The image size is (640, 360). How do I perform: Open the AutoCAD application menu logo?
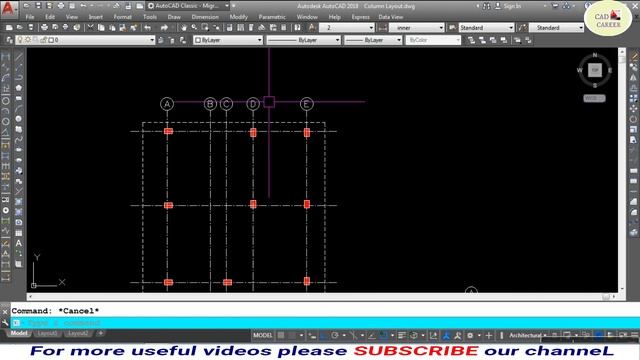[x=8, y=8]
